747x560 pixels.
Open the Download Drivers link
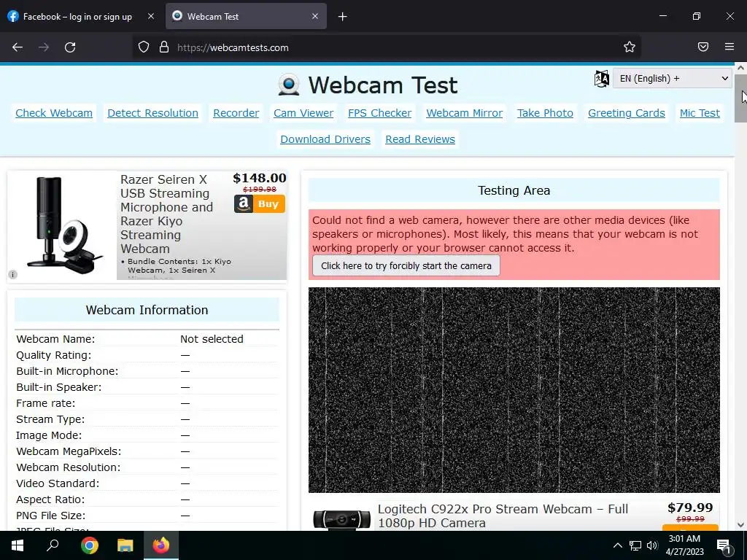pyautogui.click(x=325, y=139)
